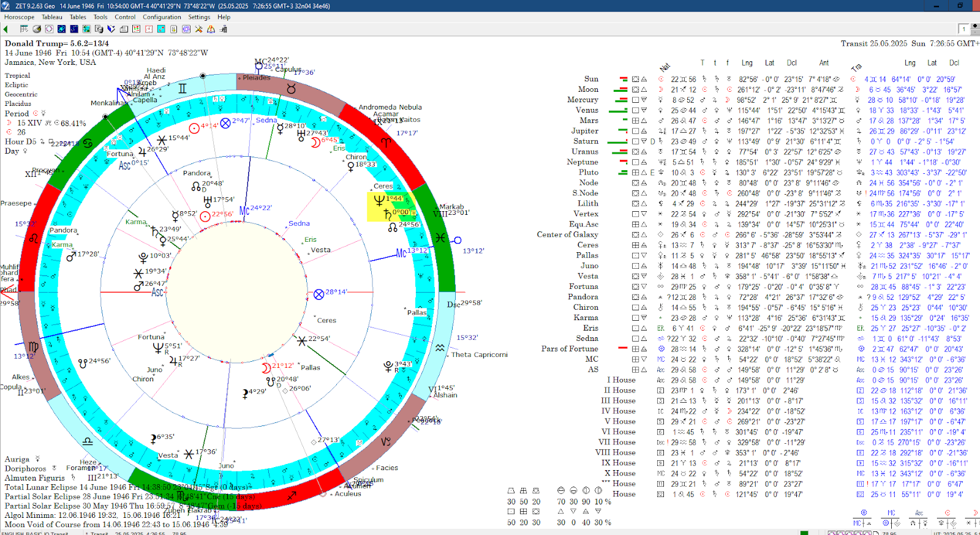Open the table grid toolbar icon

(24, 29)
